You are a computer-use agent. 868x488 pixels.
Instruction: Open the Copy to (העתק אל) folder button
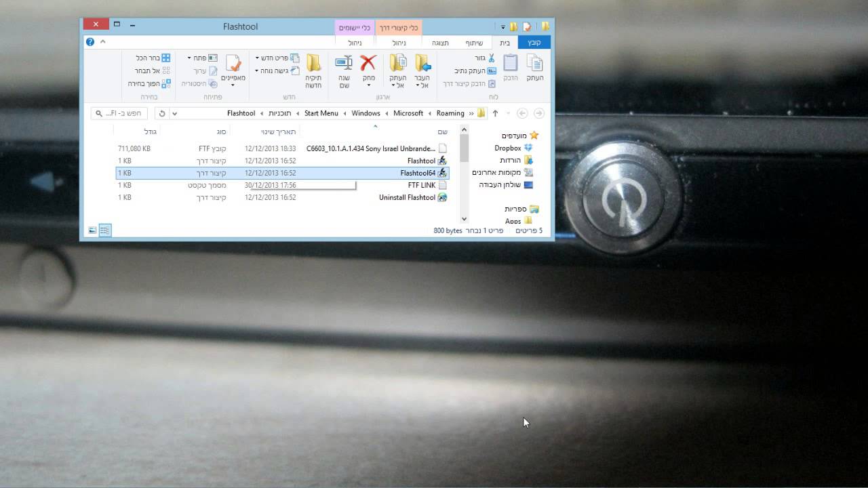[x=398, y=71]
